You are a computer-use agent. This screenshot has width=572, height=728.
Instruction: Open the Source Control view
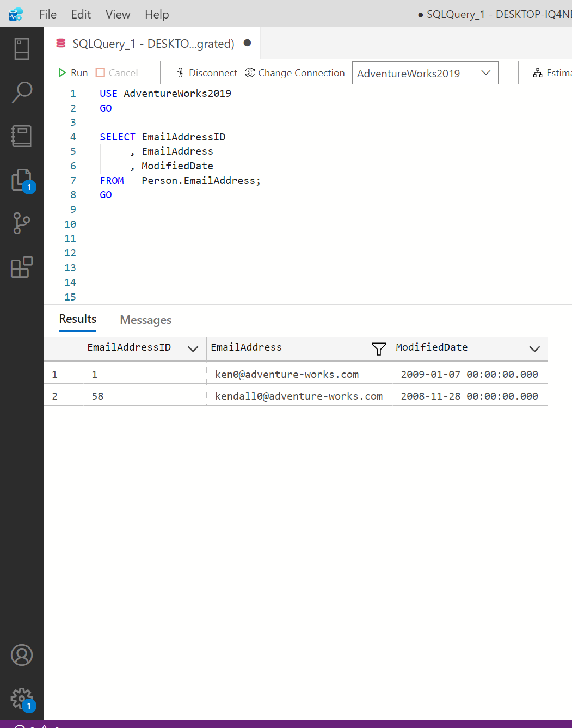click(22, 223)
